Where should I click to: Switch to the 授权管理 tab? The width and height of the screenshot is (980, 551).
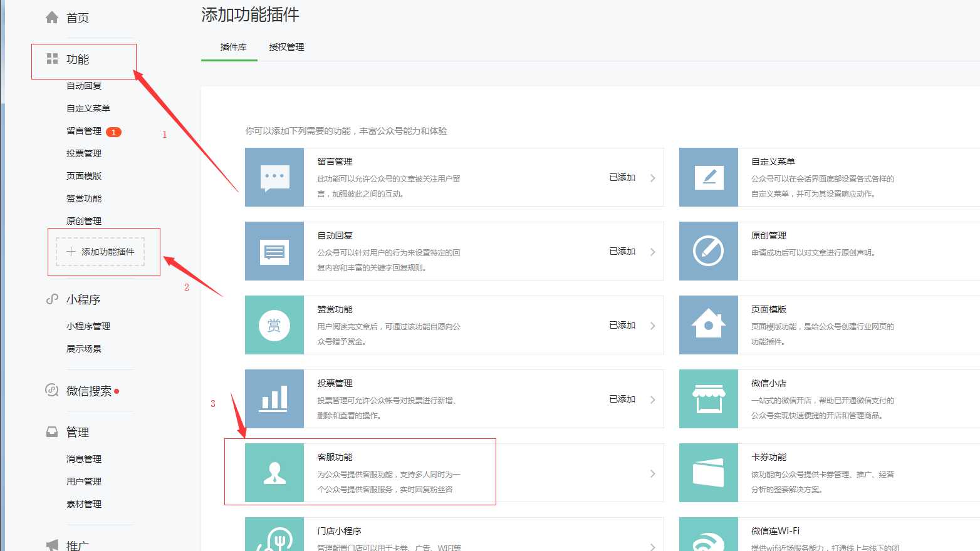coord(286,47)
